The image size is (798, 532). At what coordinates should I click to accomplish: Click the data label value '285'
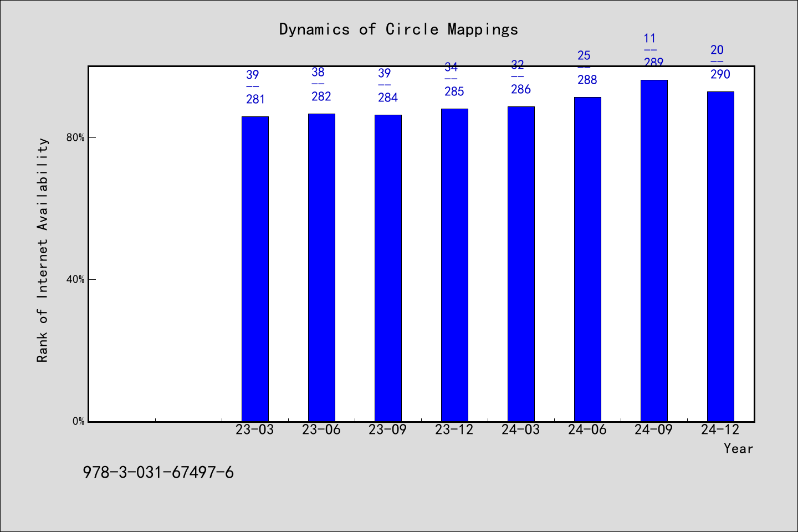pos(454,92)
